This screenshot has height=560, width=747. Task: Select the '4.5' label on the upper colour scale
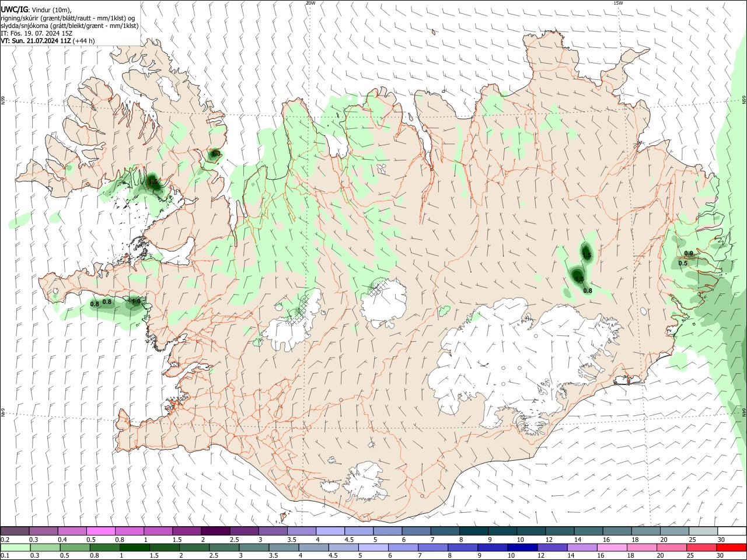[x=349, y=540]
